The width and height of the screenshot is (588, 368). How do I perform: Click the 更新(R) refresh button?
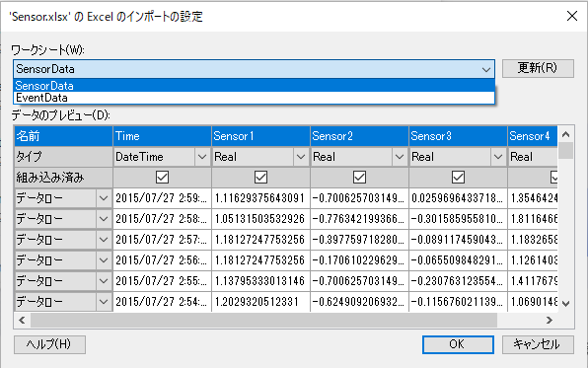point(538,68)
